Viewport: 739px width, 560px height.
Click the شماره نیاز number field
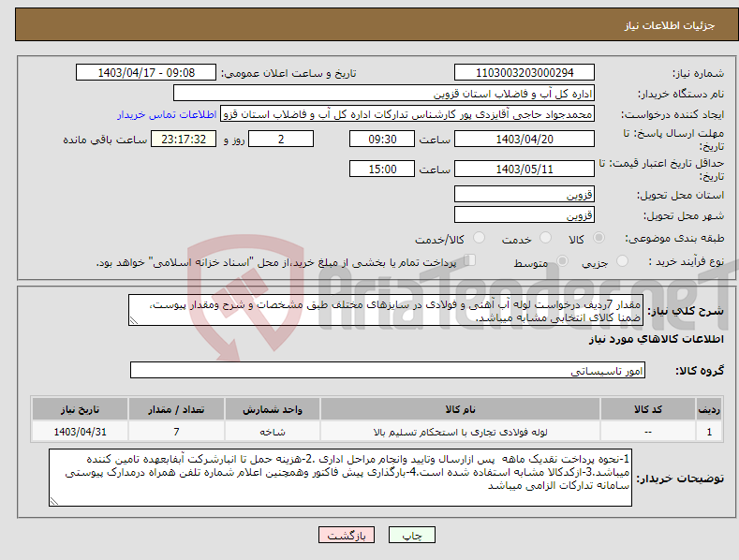pyautogui.click(x=525, y=73)
